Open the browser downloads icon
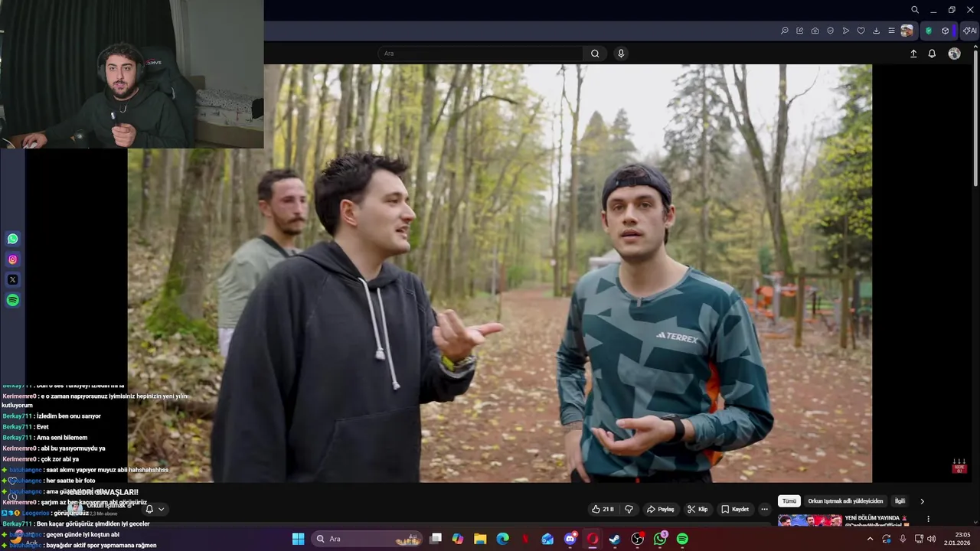 [x=877, y=31]
